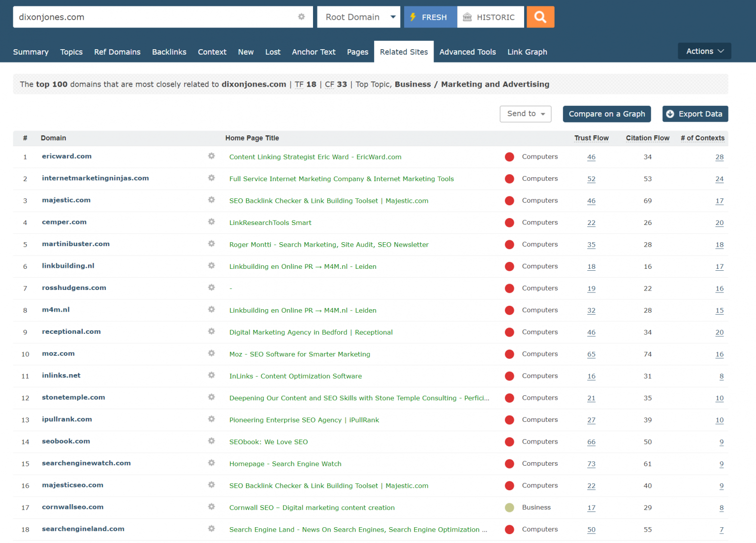756x543 pixels.
Task: Sort by # of Contexts column header
Action: point(702,138)
